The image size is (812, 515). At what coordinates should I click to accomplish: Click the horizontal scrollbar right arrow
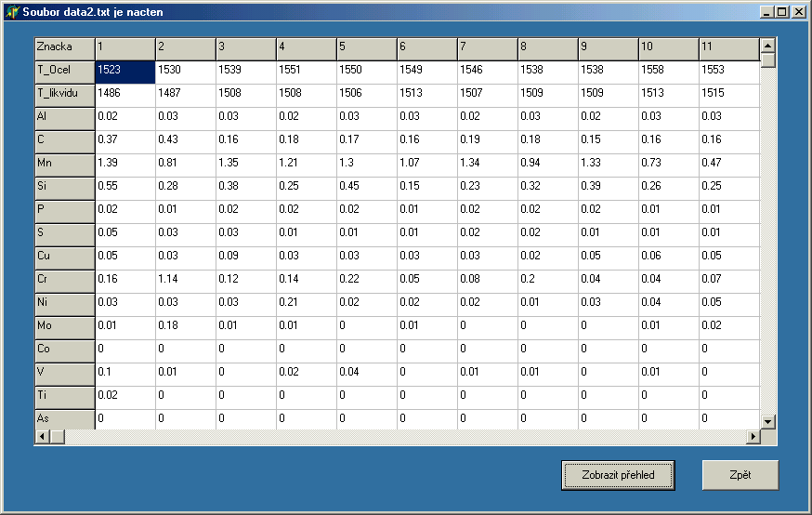point(753,437)
